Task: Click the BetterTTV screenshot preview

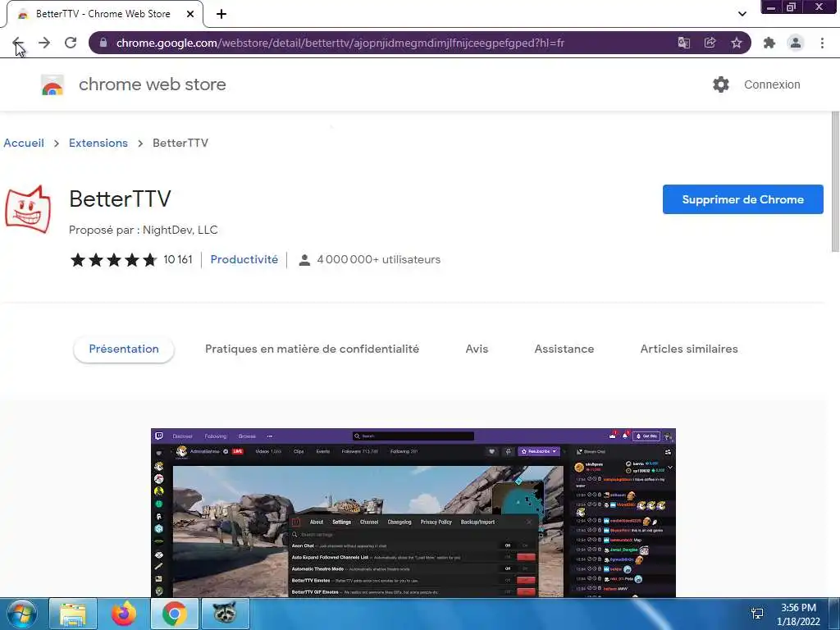Action: pyautogui.click(x=413, y=513)
